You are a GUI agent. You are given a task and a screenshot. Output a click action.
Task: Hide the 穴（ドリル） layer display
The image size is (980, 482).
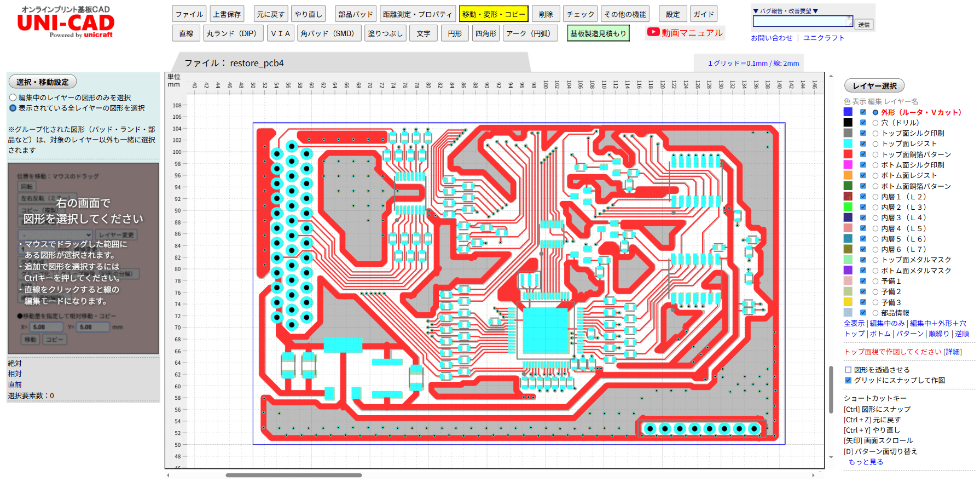pyautogui.click(x=863, y=123)
